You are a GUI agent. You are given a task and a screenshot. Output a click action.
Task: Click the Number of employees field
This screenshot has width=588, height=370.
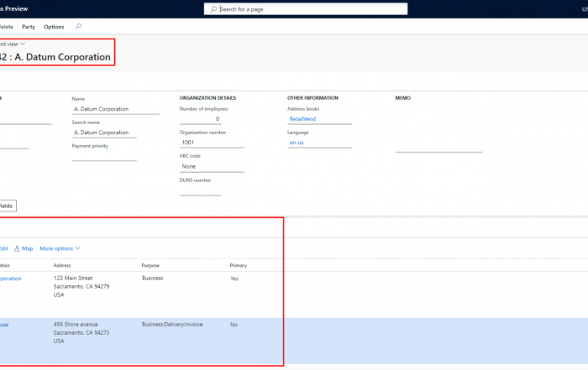pos(200,119)
